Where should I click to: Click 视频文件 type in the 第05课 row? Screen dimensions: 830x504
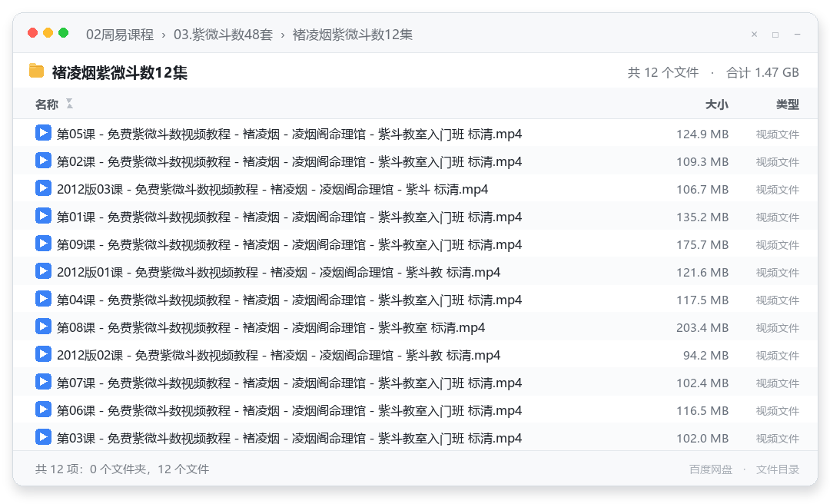tap(778, 134)
